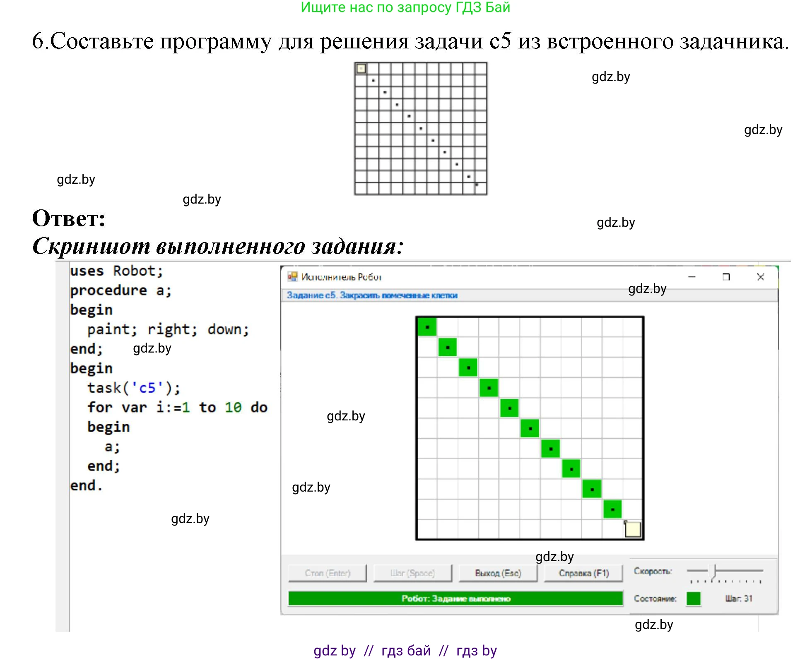Click the 'ГДЗ Бай' header text
The width and height of the screenshot is (812, 660).
point(483,7)
